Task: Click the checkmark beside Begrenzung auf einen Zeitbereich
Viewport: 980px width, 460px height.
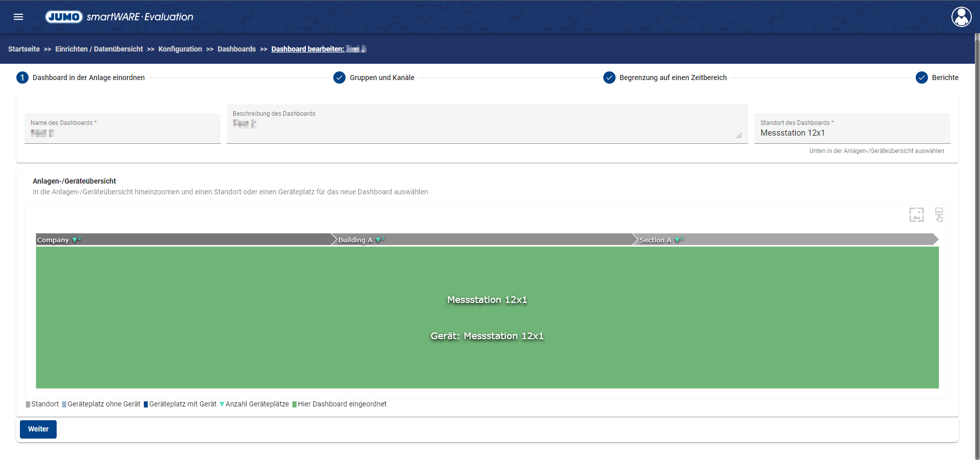Action: [x=609, y=78]
